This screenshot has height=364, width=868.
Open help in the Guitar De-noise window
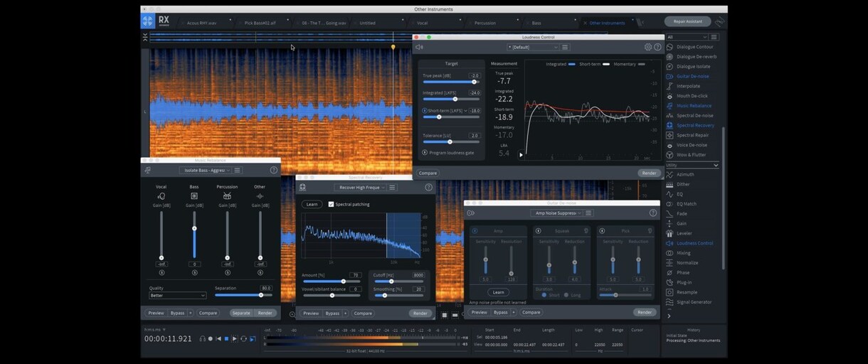coord(653,213)
